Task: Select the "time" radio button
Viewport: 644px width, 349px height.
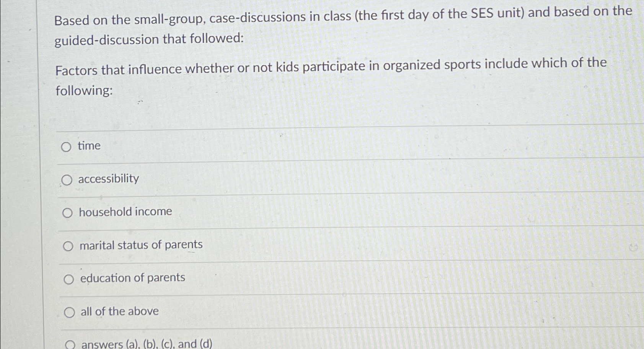Action: click(x=68, y=146)
